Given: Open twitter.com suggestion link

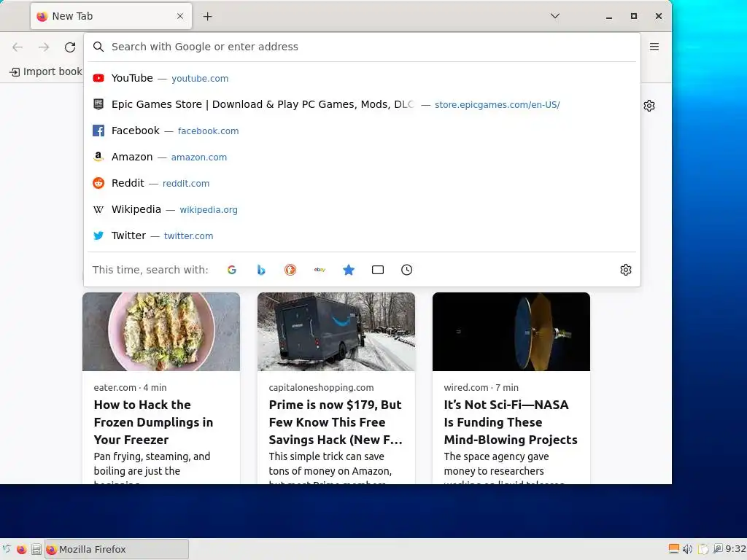Looking at the screenshot, I should pos(189,236).
